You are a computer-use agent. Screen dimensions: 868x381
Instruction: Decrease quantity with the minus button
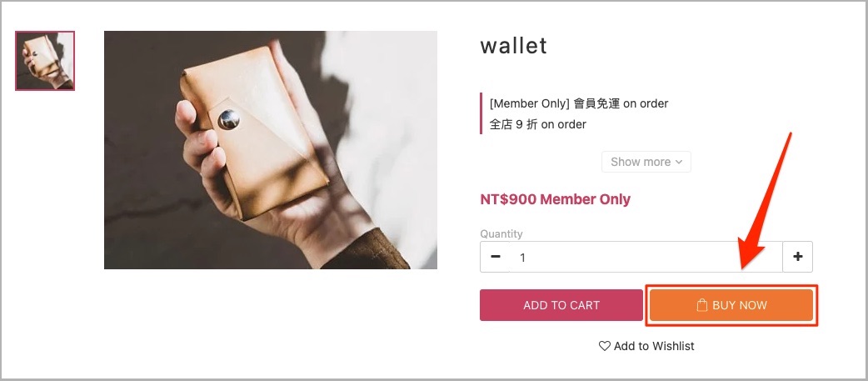click(x=496, y=257)
